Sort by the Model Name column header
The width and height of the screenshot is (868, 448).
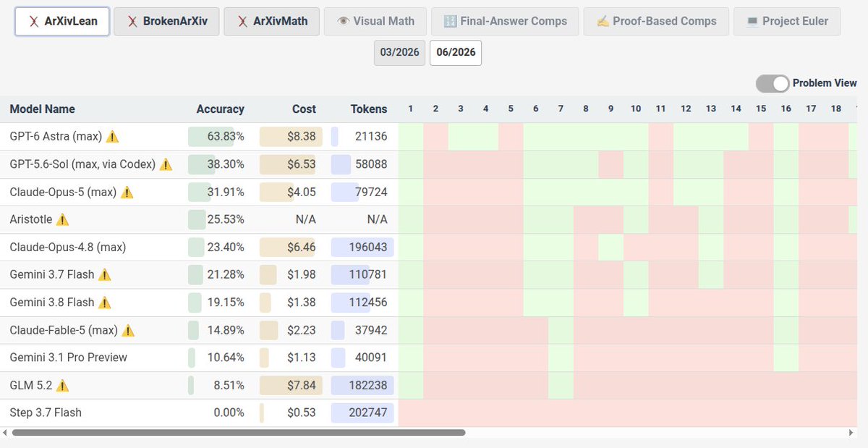[42, 109]
